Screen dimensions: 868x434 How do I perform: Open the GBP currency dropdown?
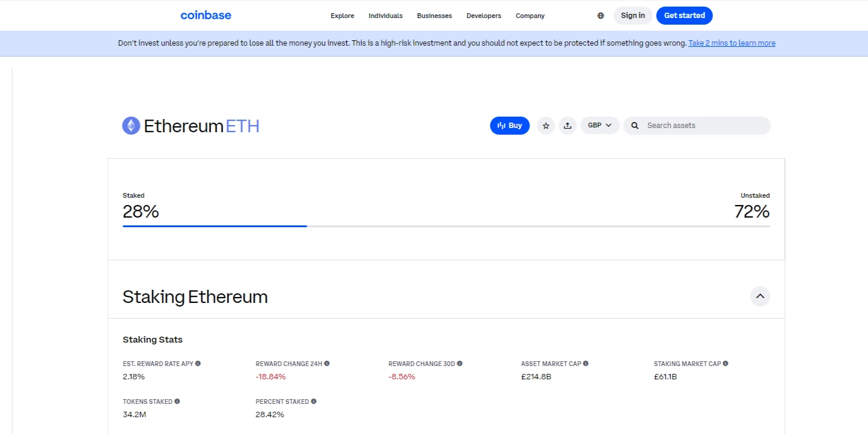599,126
